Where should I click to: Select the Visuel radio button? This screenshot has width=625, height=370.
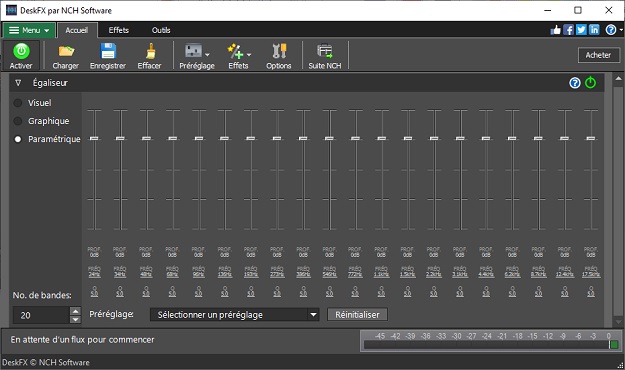pos(18,103)
